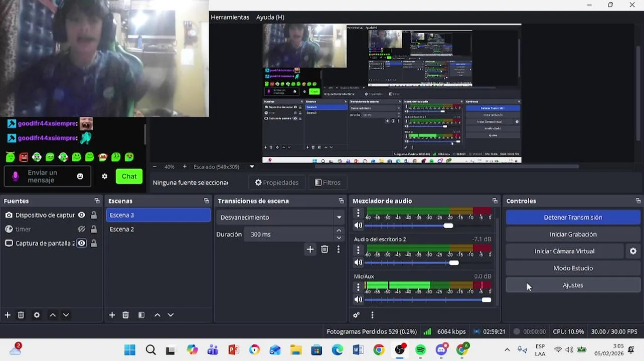
Task: Open Mic/Aux options three-dot menu
Action: 358,287
